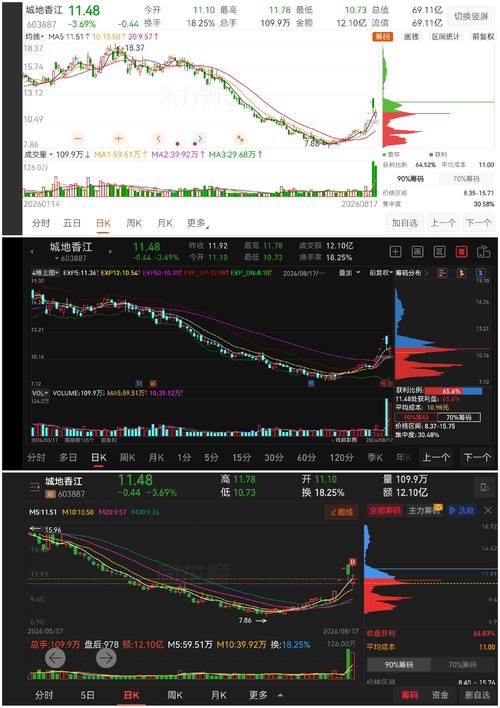Click the plus-square add icon on the dark header
500x708 pixels.
tap(395, 252)
